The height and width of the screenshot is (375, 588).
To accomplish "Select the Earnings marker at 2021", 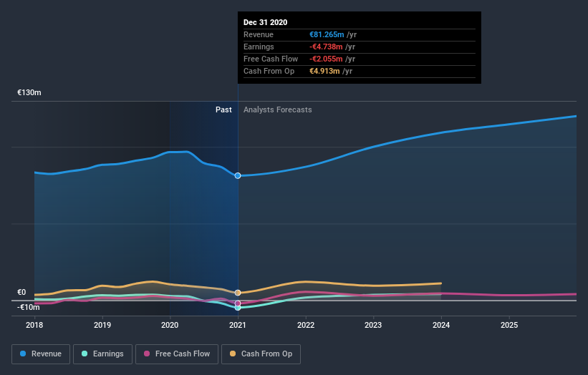I will [x=238, y=308].
